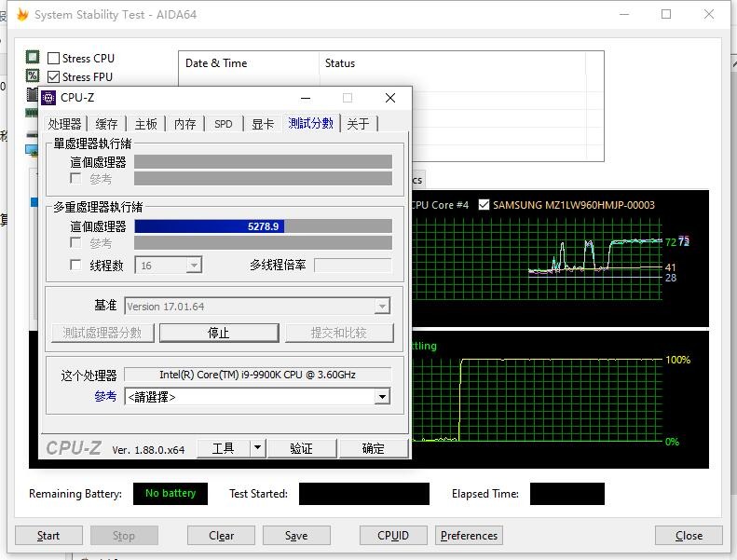Open the 关于 tab

[358, 124]
